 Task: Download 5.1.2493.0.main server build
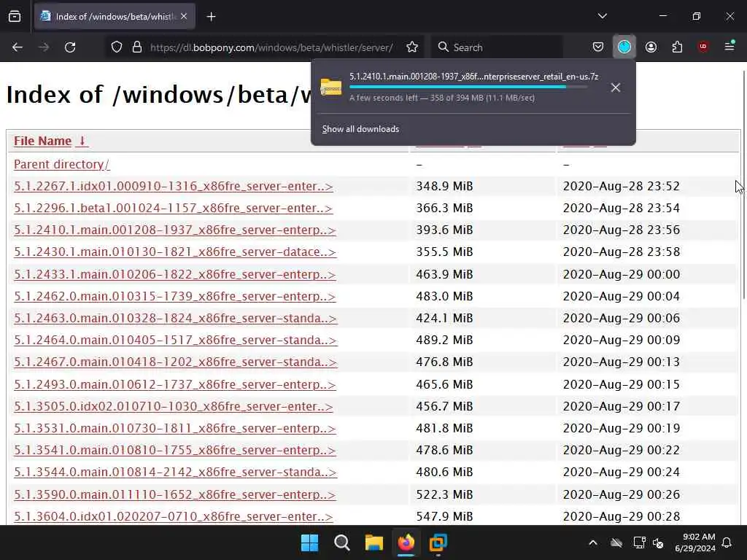point(175,384)
